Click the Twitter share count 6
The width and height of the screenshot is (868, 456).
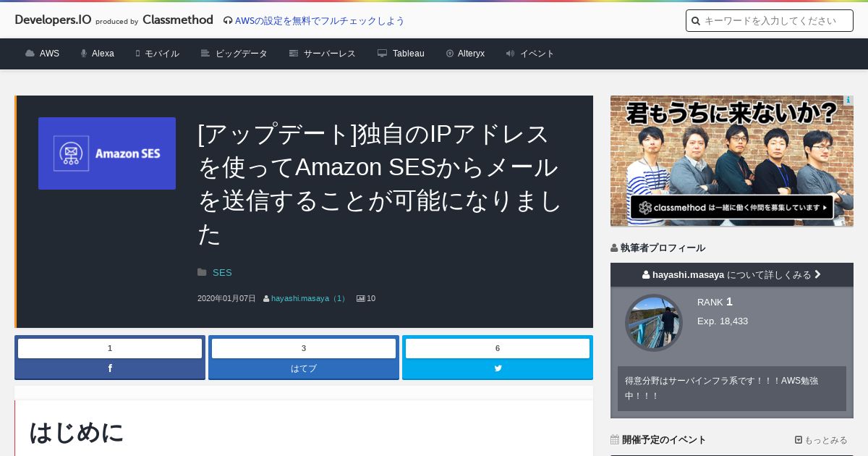(x=498, y=348)
